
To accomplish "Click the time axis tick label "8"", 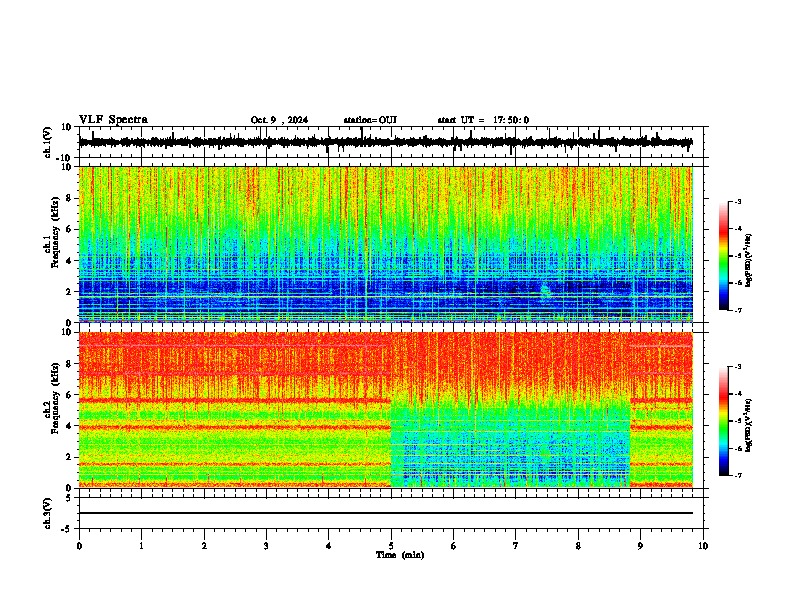I will [578, 546].
